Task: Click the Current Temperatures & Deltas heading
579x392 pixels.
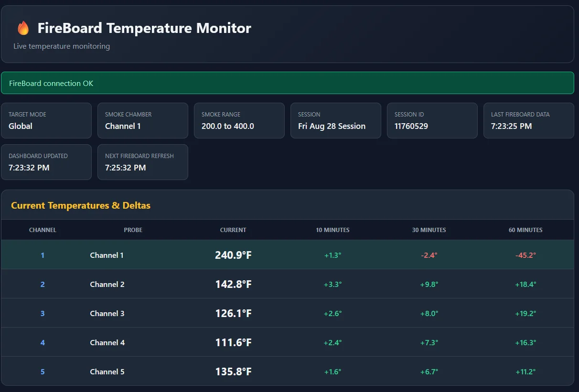Action: pos(81,206)
